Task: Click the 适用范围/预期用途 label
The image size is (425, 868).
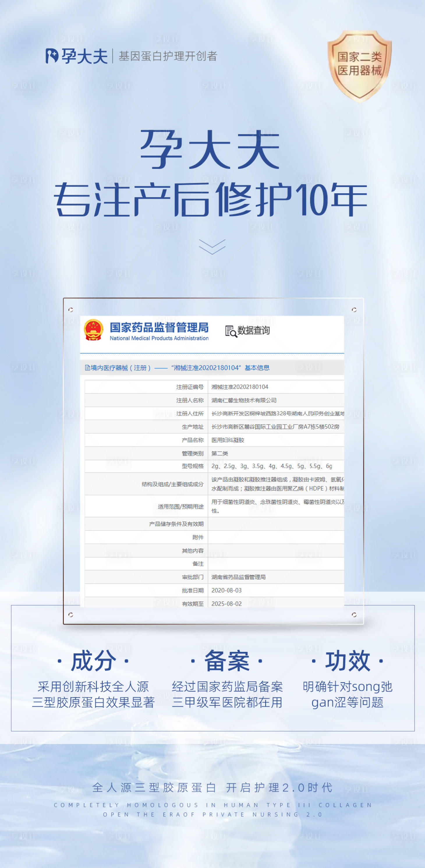Action: click(x=180, y=506)
